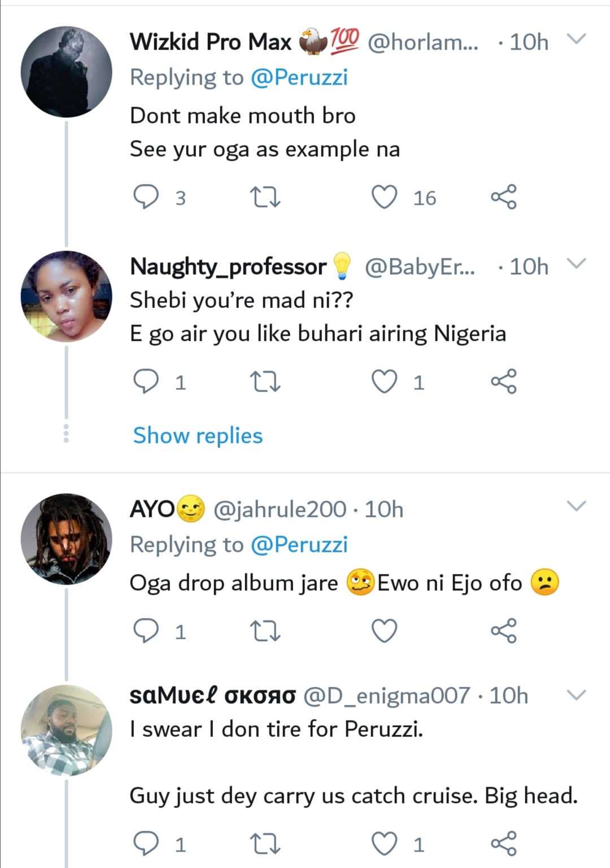
Task: Reply to Wizkid Pro Max's tweet
Action: (x=146, y=198)
